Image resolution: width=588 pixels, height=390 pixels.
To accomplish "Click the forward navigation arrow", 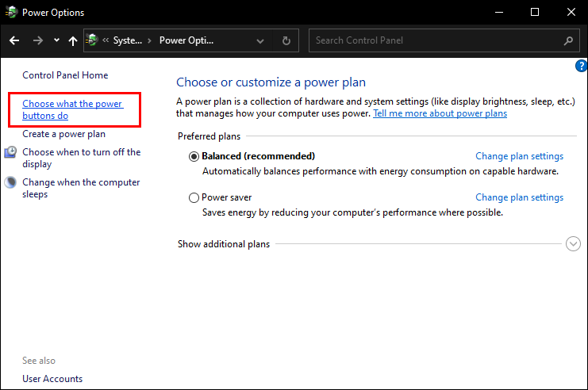I will click(x=37, y=40).
